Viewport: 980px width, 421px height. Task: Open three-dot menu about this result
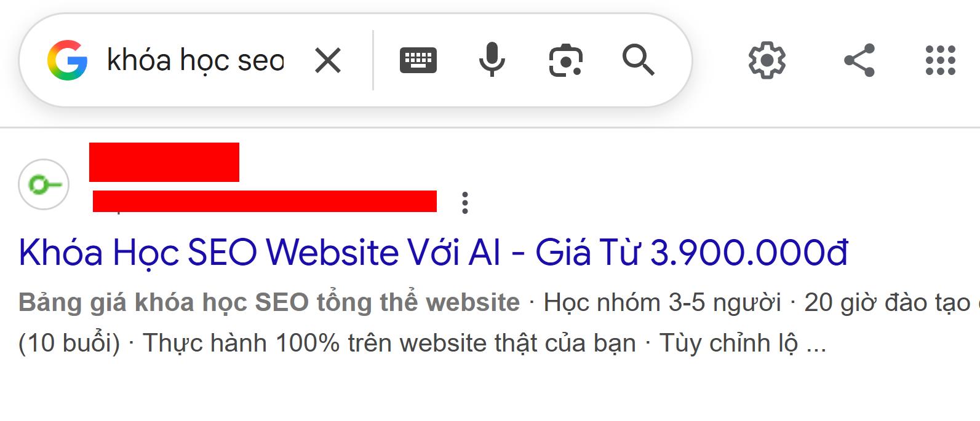[465, 203]
